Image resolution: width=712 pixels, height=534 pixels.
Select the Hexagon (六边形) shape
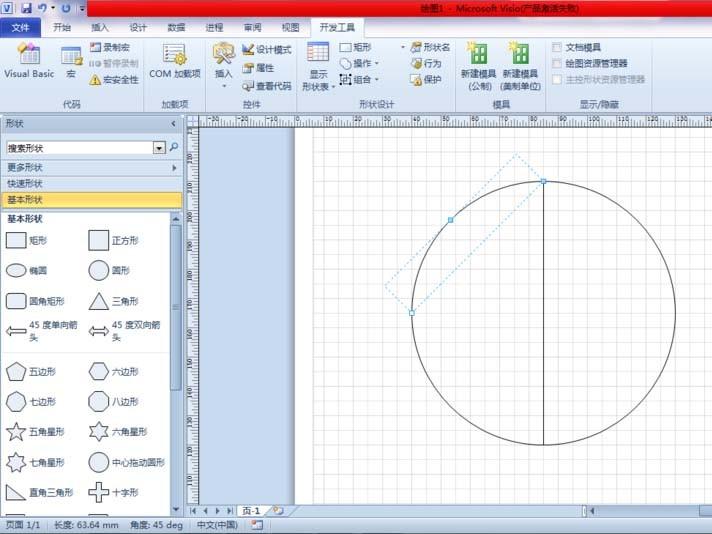pyautogui.click(x=114, y=371)
